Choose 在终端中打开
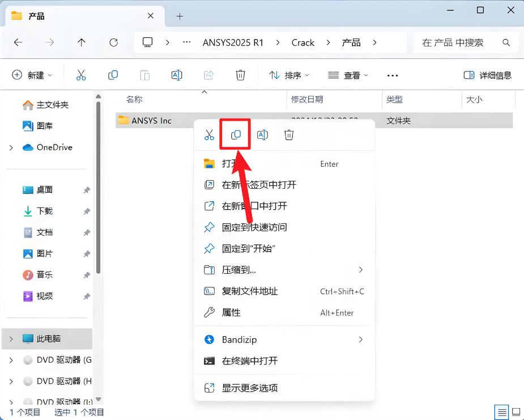Viewport: 524px width, 420px height. coord(284,361)
